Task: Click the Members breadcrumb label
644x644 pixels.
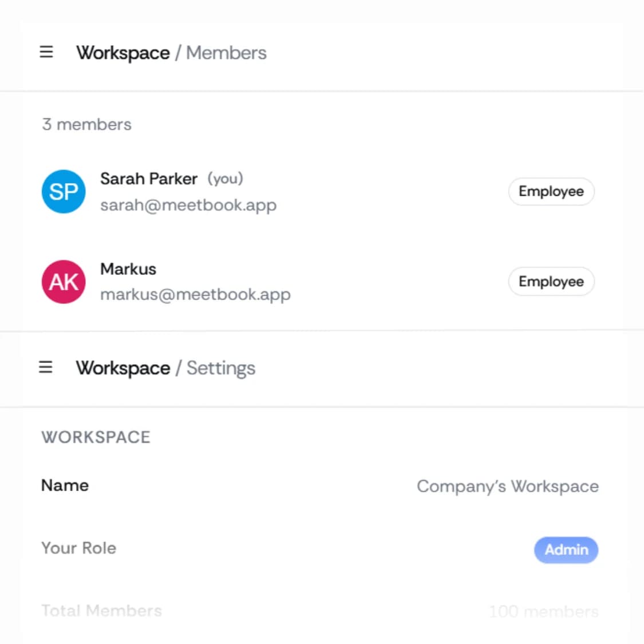Action: pos(226,53)
